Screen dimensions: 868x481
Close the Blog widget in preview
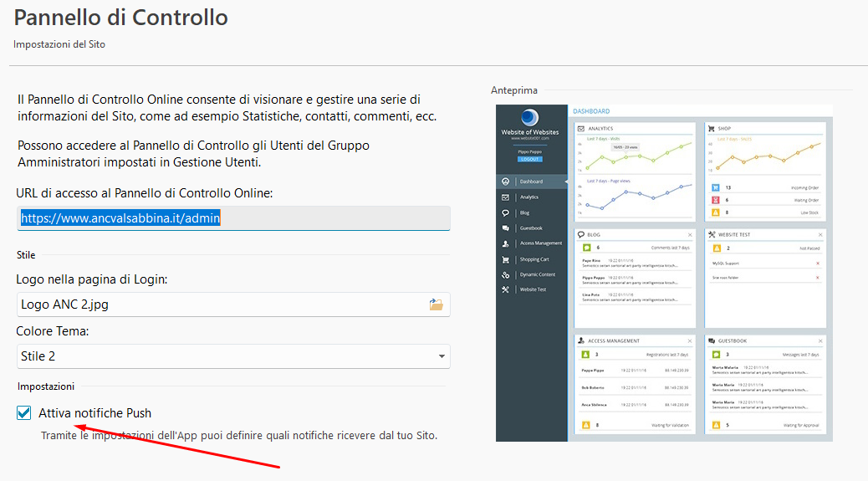(x=690, y=235)
